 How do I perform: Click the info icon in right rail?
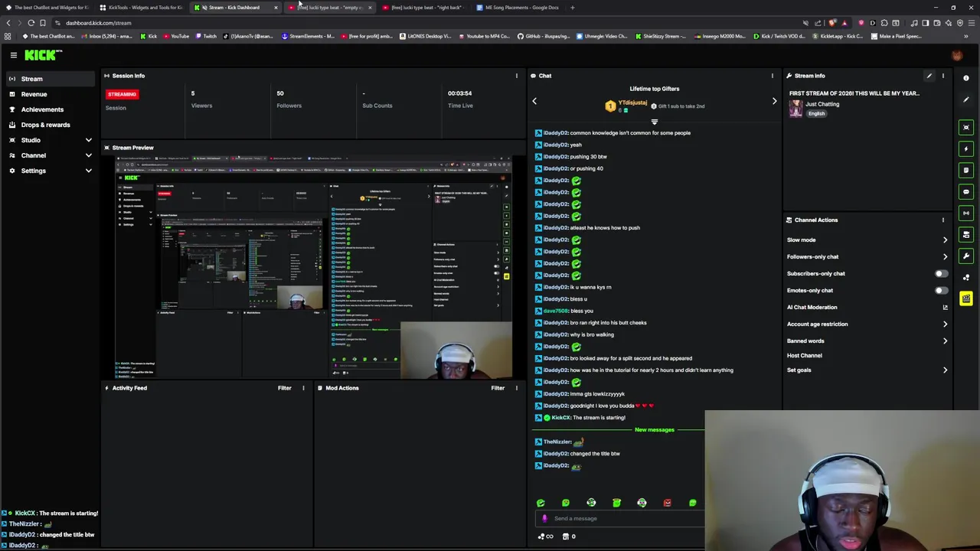click(966, 78)
